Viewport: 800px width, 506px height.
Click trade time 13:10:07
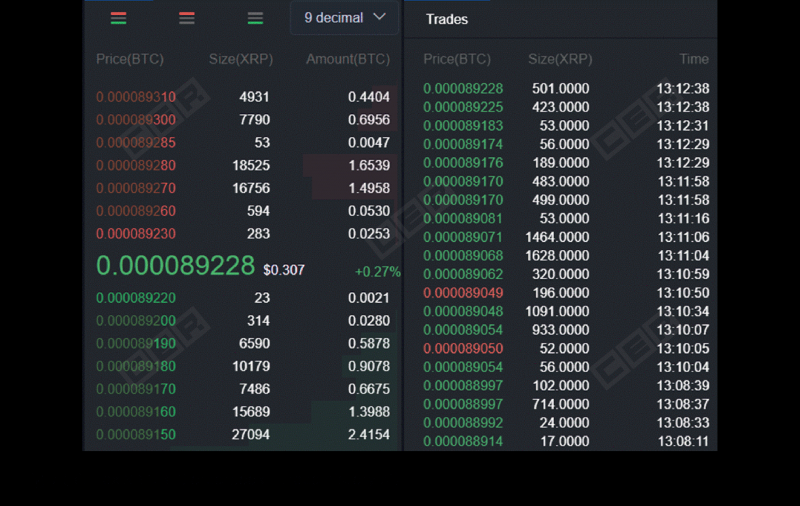pos(683,330)
